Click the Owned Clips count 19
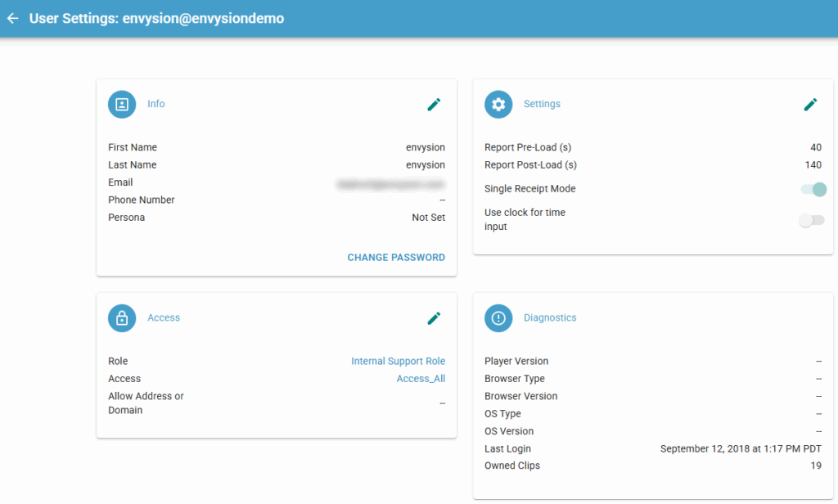 [x=815, y=466]
